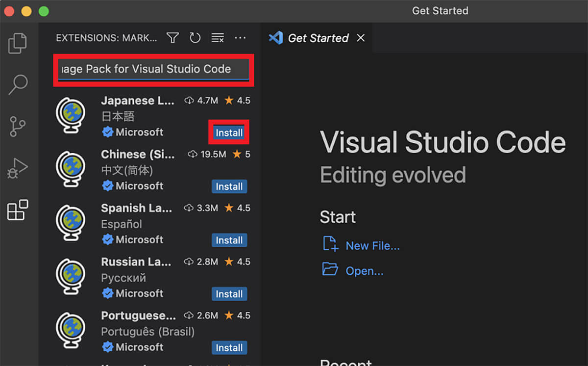Click the Japanese pack 4.5 star rating
Viewport: 588px width, 366px height.
click(x=237, y=101)
